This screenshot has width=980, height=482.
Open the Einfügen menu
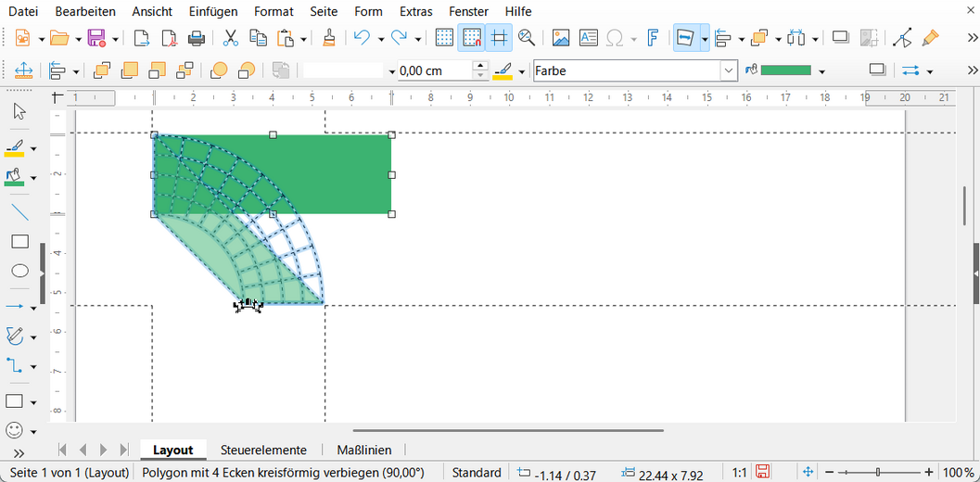click(212, 12)
